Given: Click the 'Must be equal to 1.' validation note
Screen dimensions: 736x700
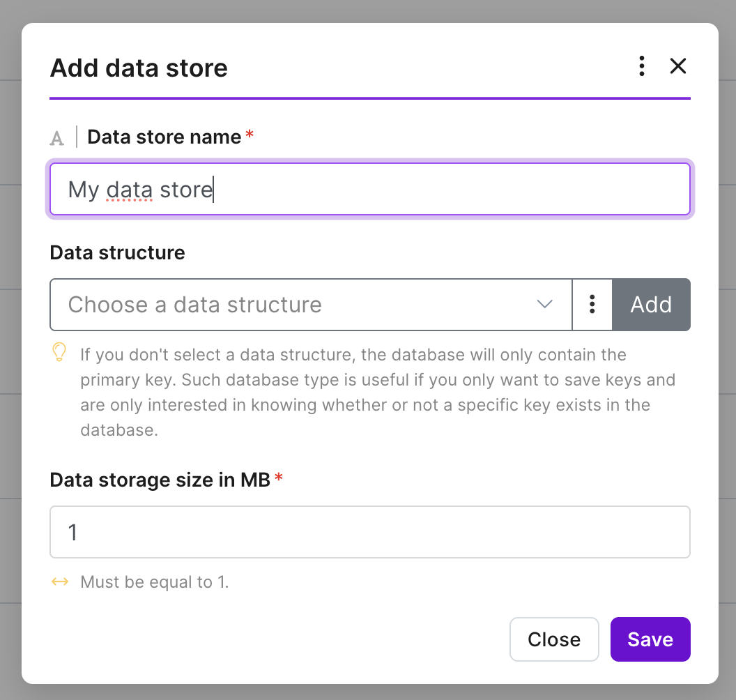Looking at the screenshot, I should [x=155, y=582].
